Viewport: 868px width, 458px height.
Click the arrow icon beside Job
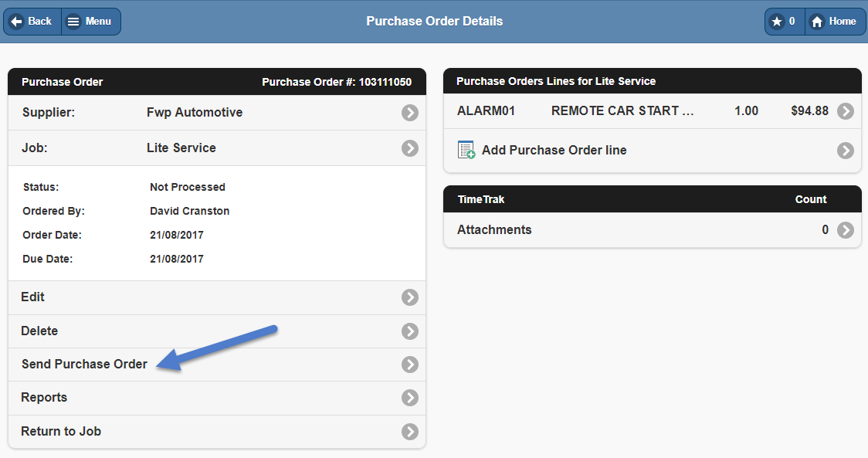pyautogui.click(x=409, y=148)
